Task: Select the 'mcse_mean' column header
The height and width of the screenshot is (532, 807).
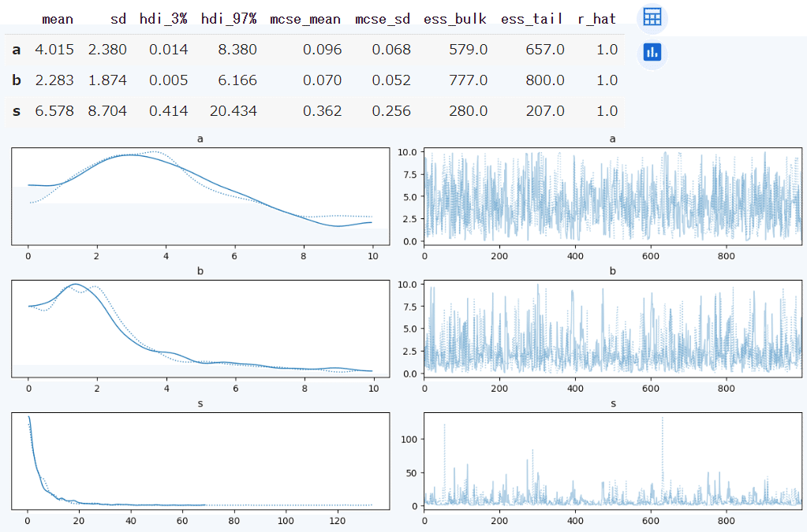Action: tap(305, 20)
